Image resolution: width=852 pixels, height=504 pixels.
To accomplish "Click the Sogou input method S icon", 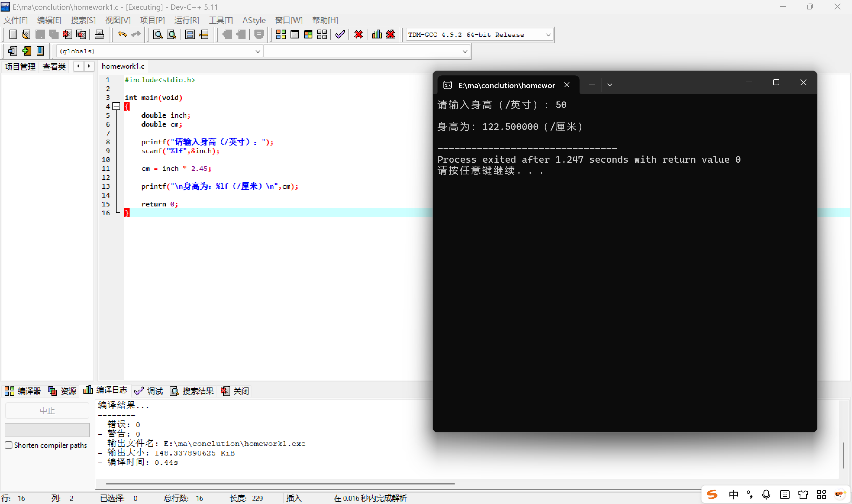I will [712, 495].
